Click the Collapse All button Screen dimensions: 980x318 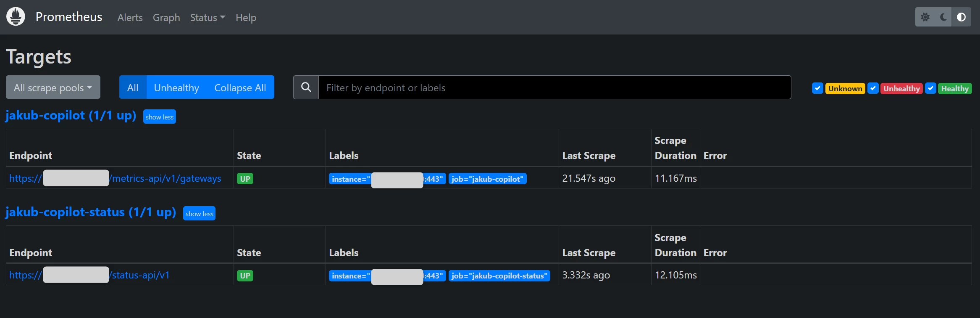240,87
